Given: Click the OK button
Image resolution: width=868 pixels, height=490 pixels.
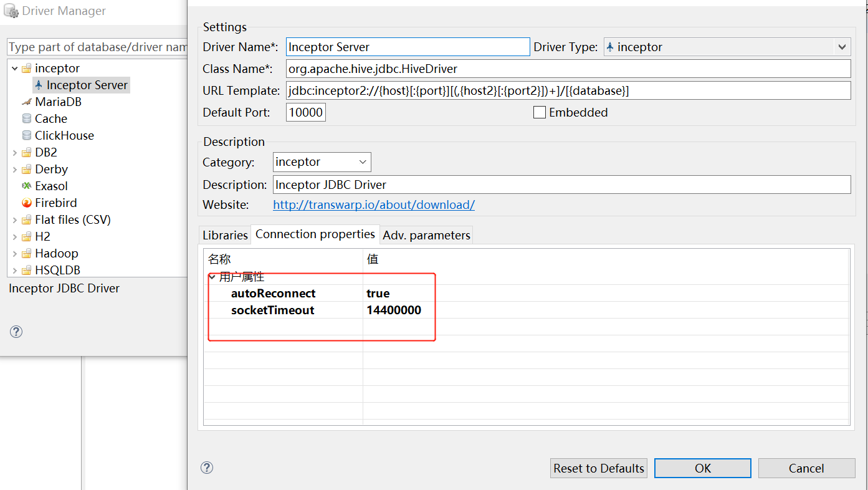Looking at the screenshot, I should [x=702, y=468].
